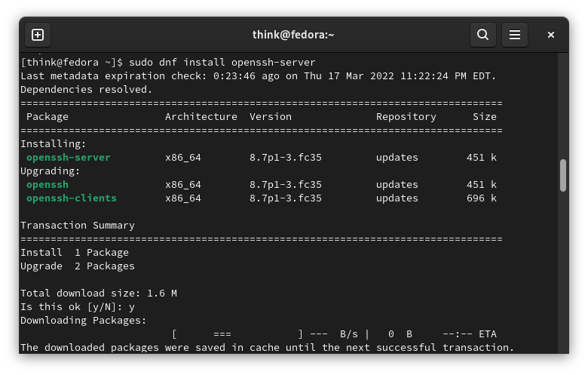The image size is (588, 375).
Task: Close the terminal window
Action: click(x=550, y=35)
